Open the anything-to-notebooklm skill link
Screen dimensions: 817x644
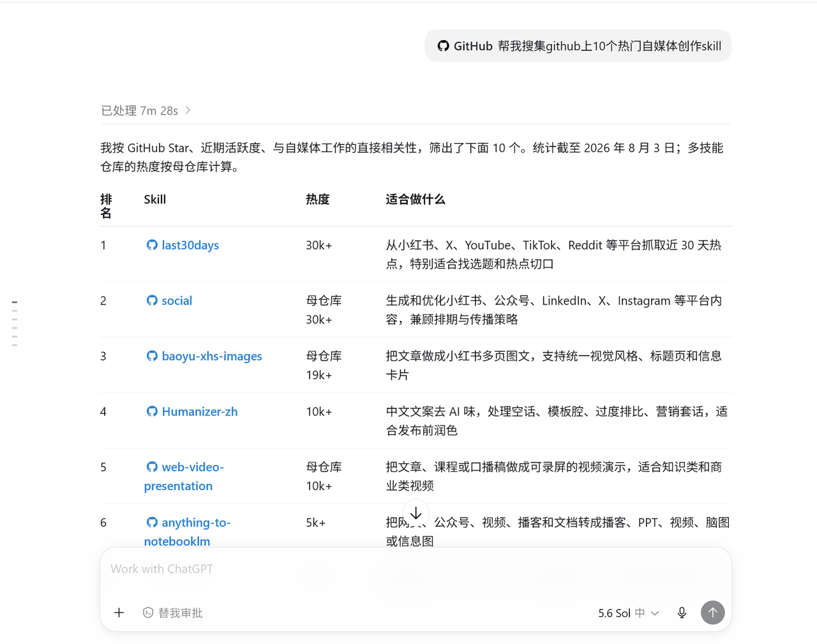coord(188,532)
